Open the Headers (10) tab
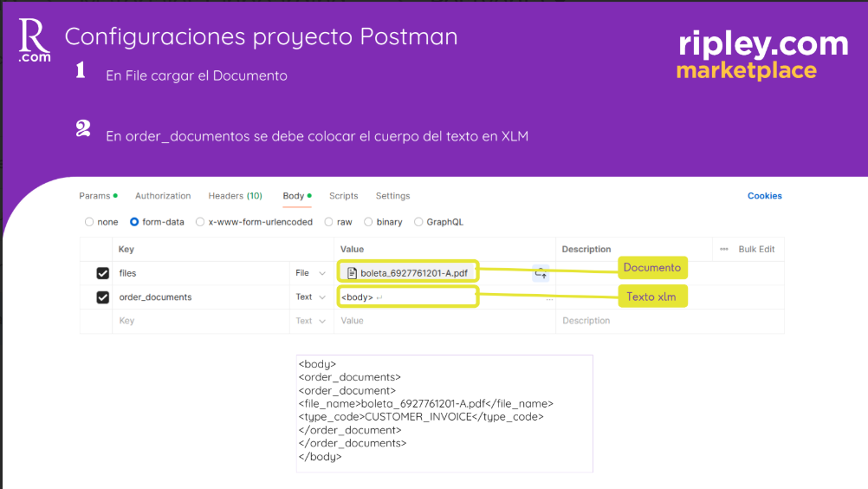 coord(236,195)
